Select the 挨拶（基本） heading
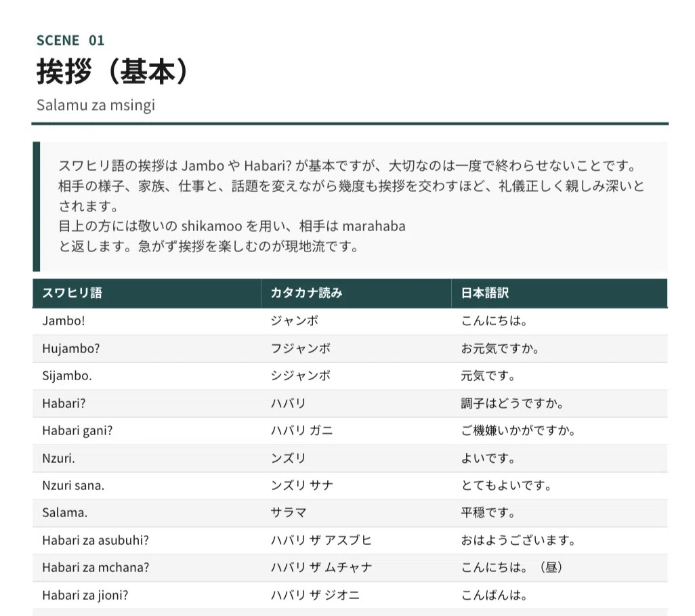This screenshot has width=695, height=616. pos(112,71)
